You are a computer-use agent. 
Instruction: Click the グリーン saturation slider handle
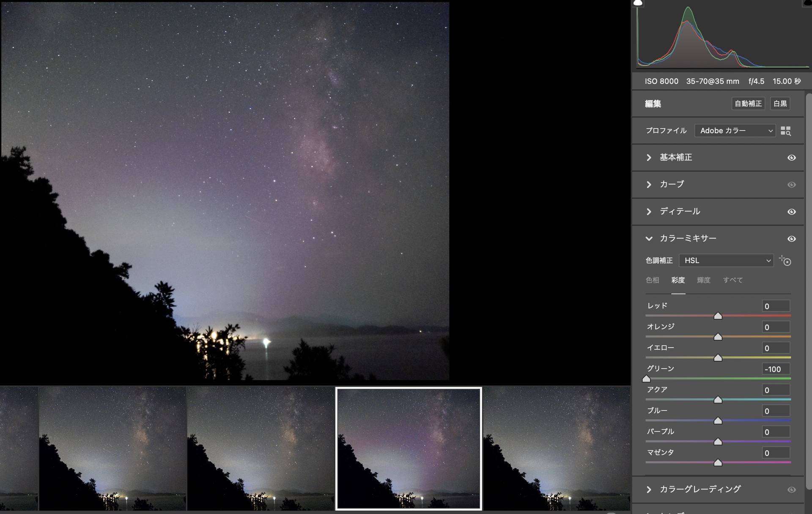pyautogui.click(x=646, y=379)
